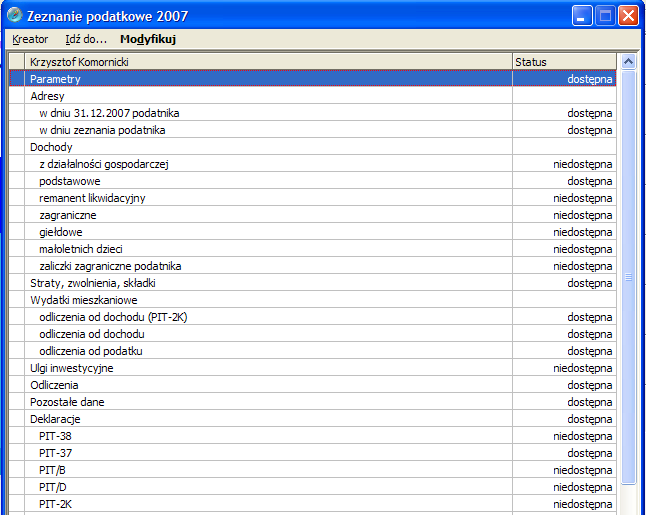Select the 'Deklaracje' row

(x=313, y=419)
